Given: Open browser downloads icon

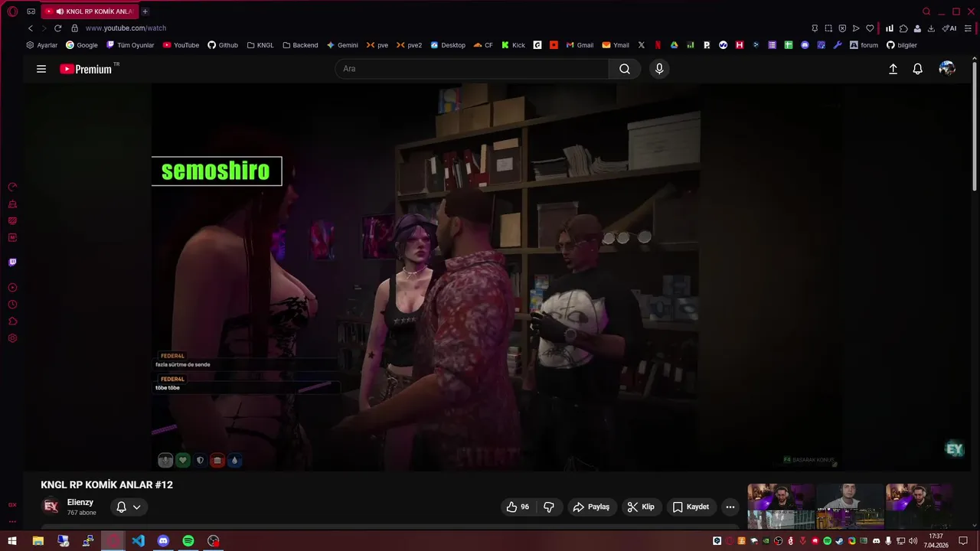Looking at the screenshot, I should coord(931,28).
